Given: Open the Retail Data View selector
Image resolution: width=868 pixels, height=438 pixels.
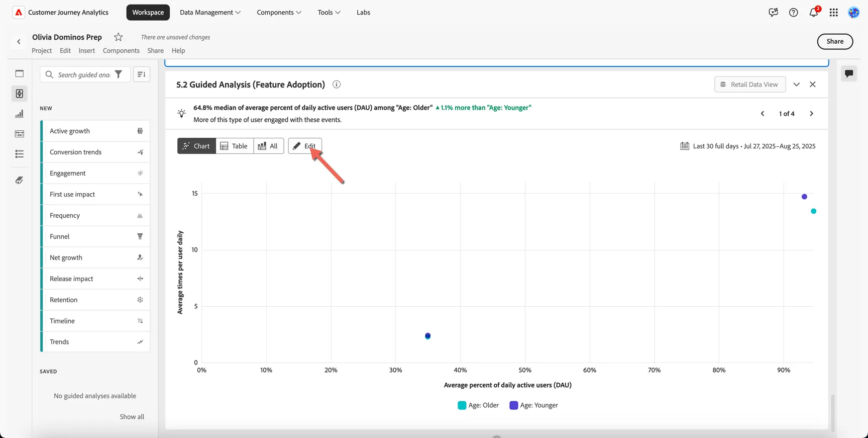Looking at the screenshot, I should point(750,84).
